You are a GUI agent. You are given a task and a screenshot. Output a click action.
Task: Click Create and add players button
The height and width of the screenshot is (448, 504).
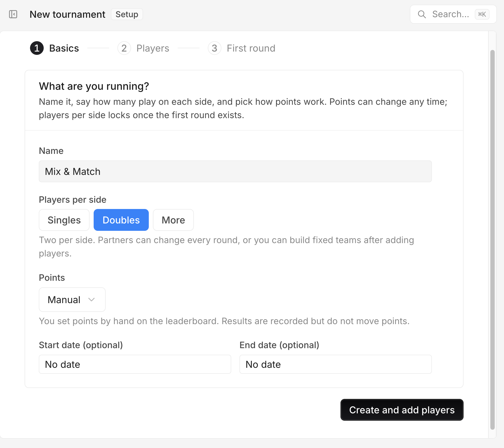click(402, 410)
